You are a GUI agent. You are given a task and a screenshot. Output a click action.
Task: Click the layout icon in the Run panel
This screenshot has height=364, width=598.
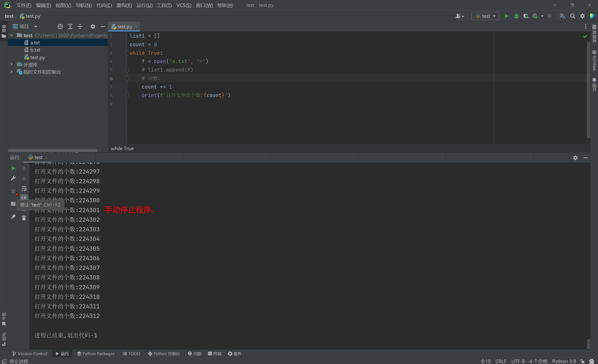click(13, 204)
